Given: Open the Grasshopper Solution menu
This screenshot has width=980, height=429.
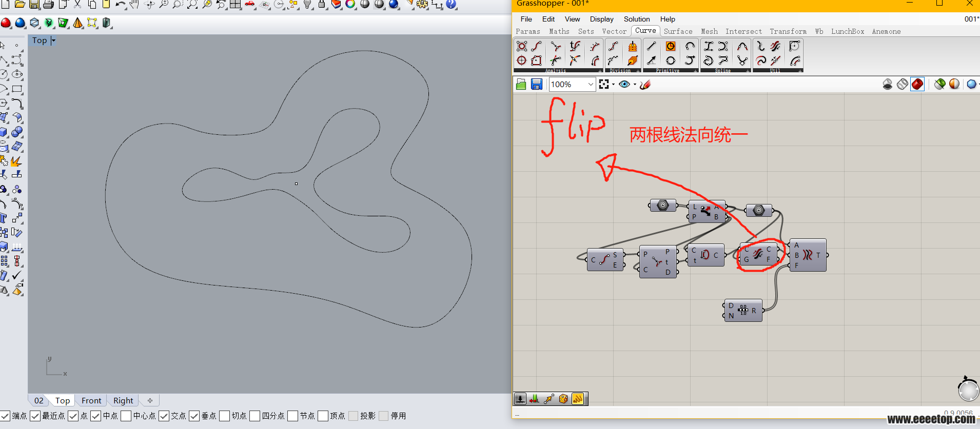Looking at the screenshot, I should coord(637,19).
